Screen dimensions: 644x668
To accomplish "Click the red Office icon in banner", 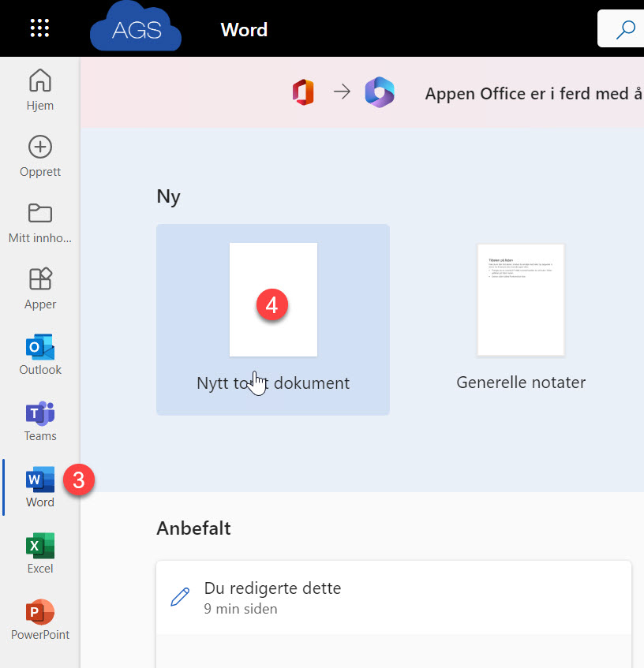I will pyautogui.click(x=303, y=92).
